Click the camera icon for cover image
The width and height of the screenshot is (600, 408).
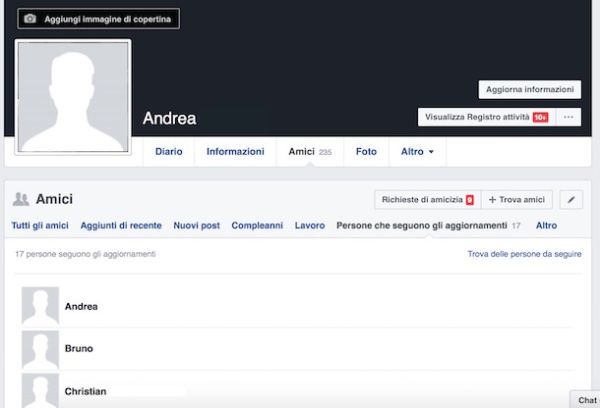click(30, 19)
